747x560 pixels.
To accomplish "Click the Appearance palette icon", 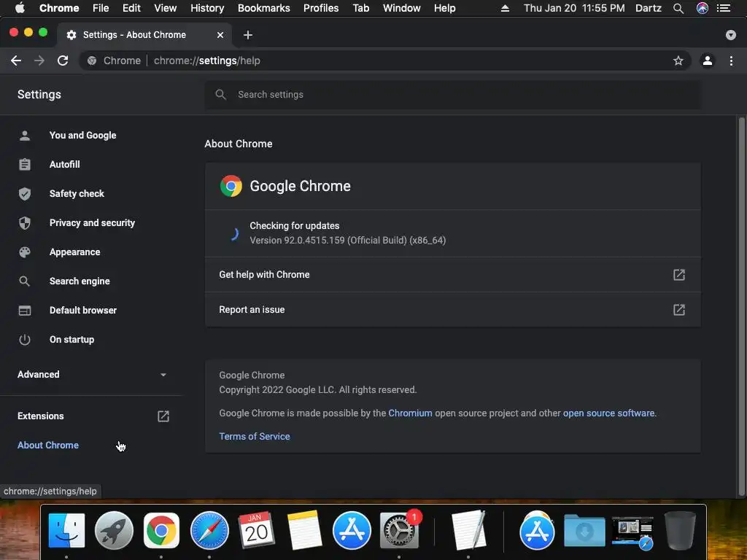I will click(25, 252).
